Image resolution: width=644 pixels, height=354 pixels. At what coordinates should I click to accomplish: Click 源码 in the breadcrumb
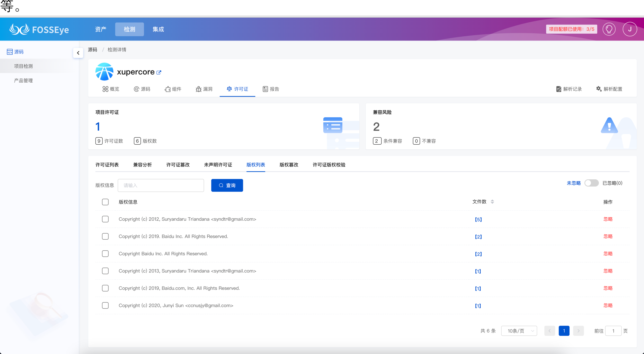coord(93,50)
